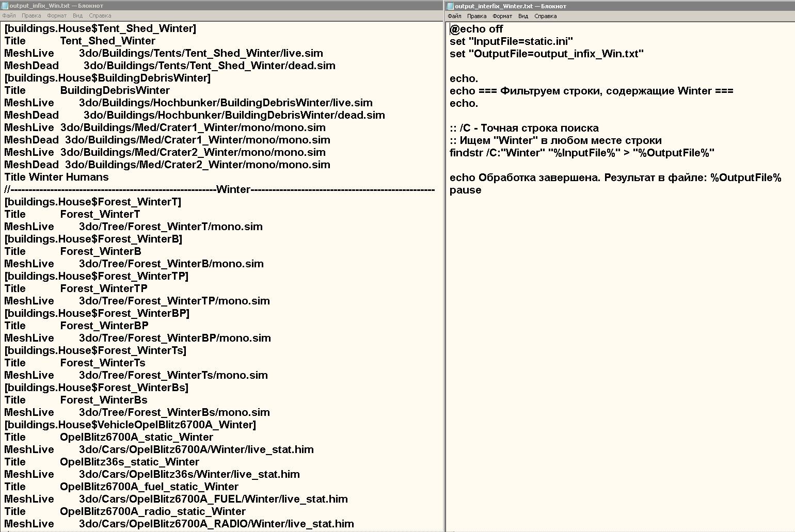Click the line "[buildings.House$BuildingDebrisWinter]"
Image resolution: width=795 pixels, height=532 pixels.
coord(107,78)
